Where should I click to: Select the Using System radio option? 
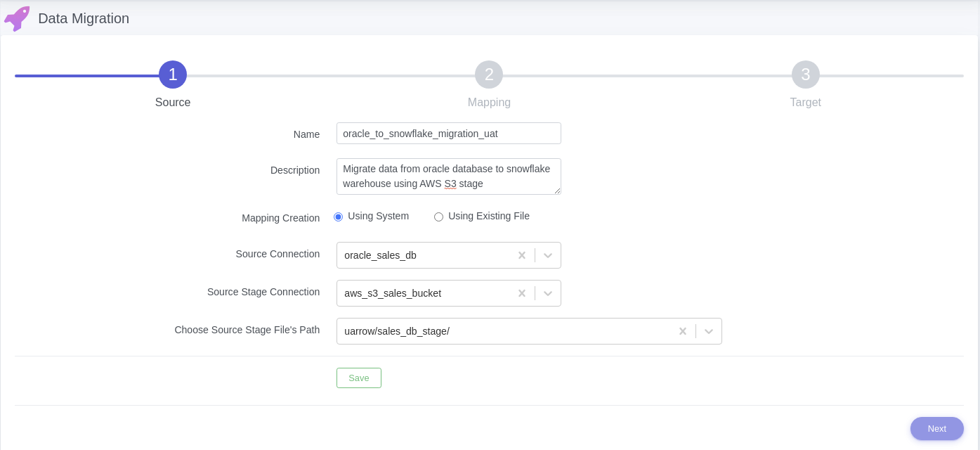338,217
